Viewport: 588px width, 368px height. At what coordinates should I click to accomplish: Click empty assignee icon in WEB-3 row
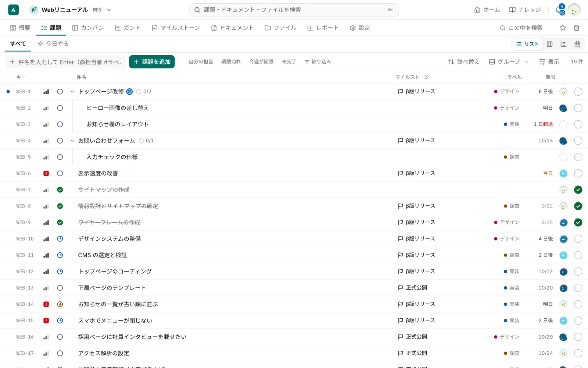coord(563,124)
